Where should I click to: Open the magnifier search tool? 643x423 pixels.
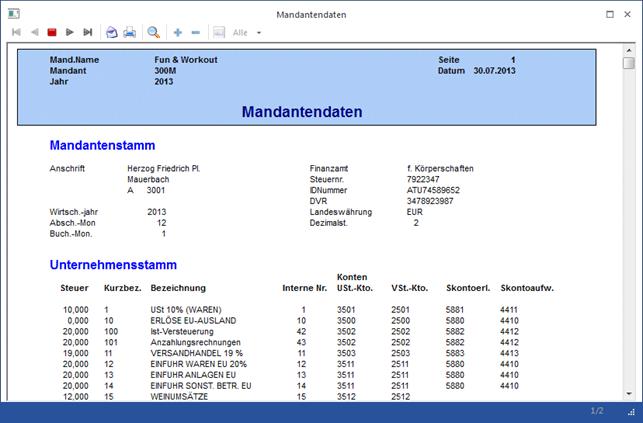(154, 32)
